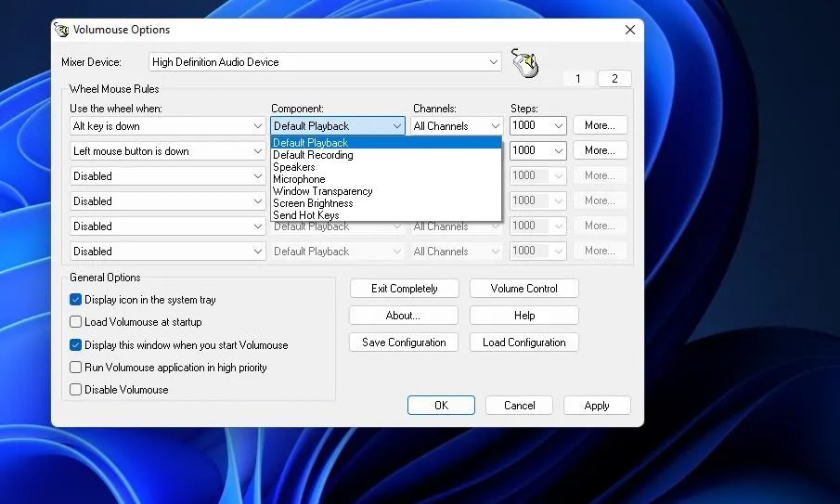Open Volume Control
The image size is (840, 504).
[523, 289]
